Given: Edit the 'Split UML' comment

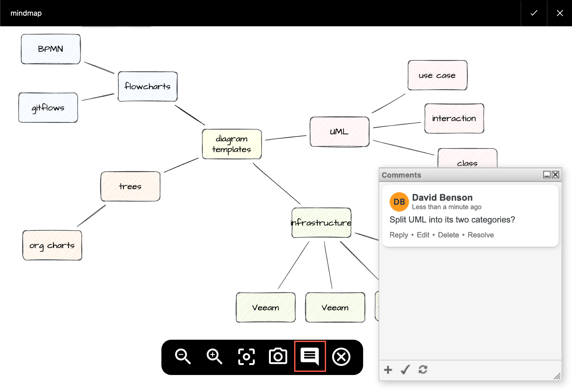Looking at the screenshot, I should pos(423,235).
